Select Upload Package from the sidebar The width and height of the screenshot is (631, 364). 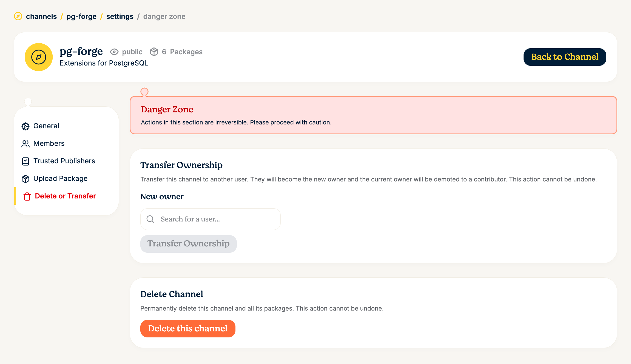(61, 178)
